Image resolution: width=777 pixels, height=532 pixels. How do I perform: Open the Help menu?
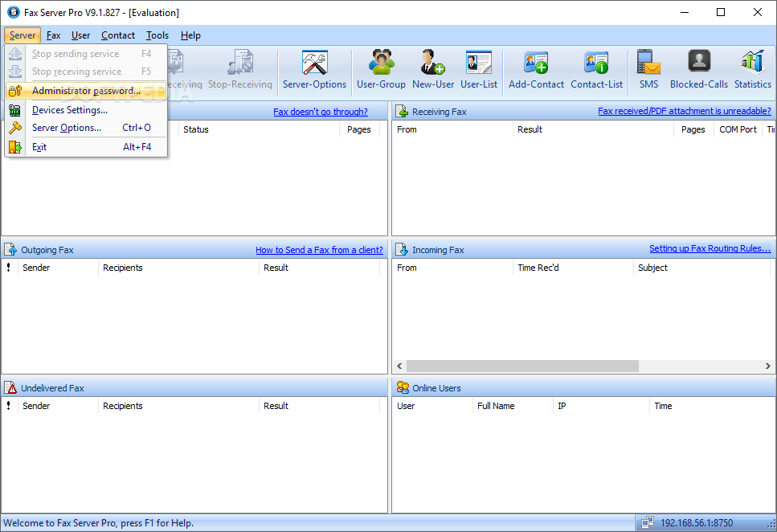[190, 35]
